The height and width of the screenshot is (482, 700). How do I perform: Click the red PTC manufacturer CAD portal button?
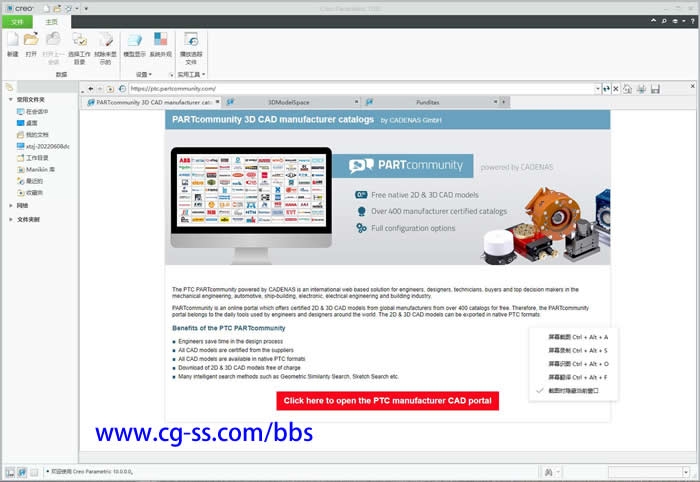point(387,400)
